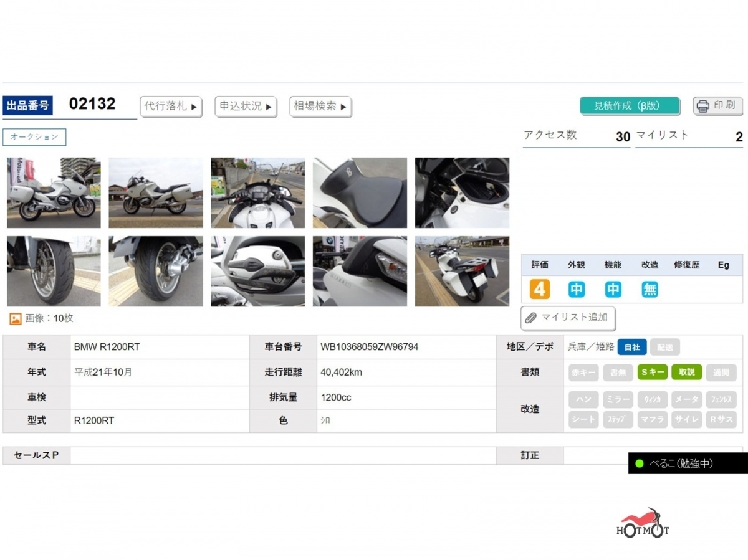Toggle the 書無 document tag

[618, 373]
